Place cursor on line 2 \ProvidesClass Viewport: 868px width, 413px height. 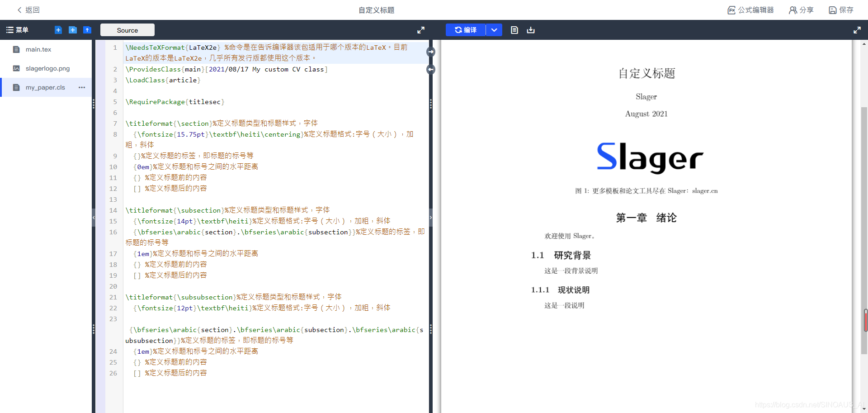click(x=226, y=69)
